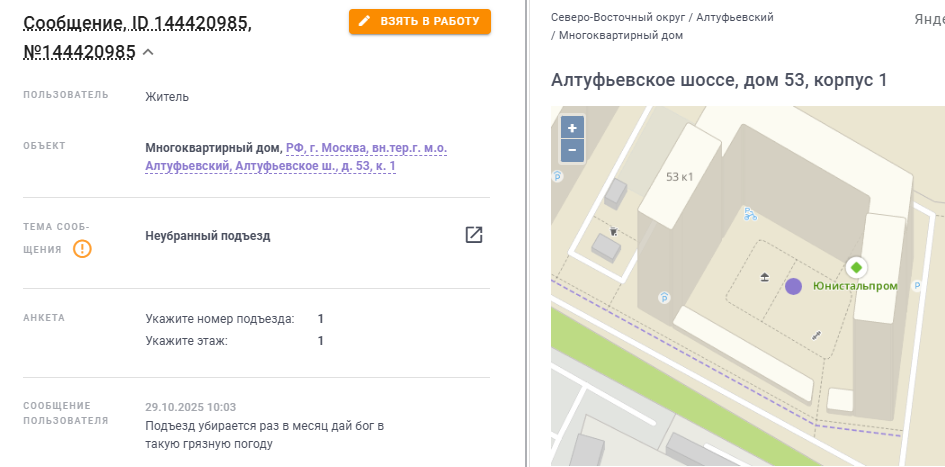Click the parking icon below the 53 к1 building

pyautogui.click(x=664, y=297)
